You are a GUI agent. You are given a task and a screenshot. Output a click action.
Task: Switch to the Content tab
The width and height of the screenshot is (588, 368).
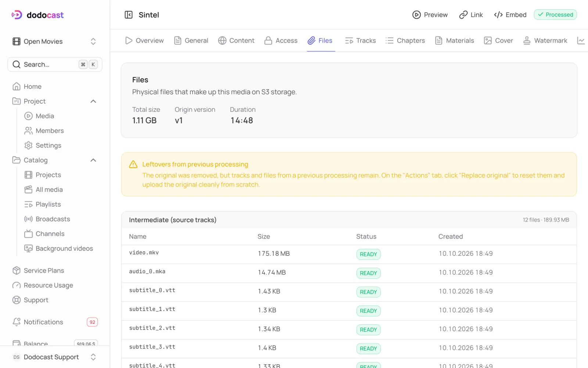coord(236,40)
